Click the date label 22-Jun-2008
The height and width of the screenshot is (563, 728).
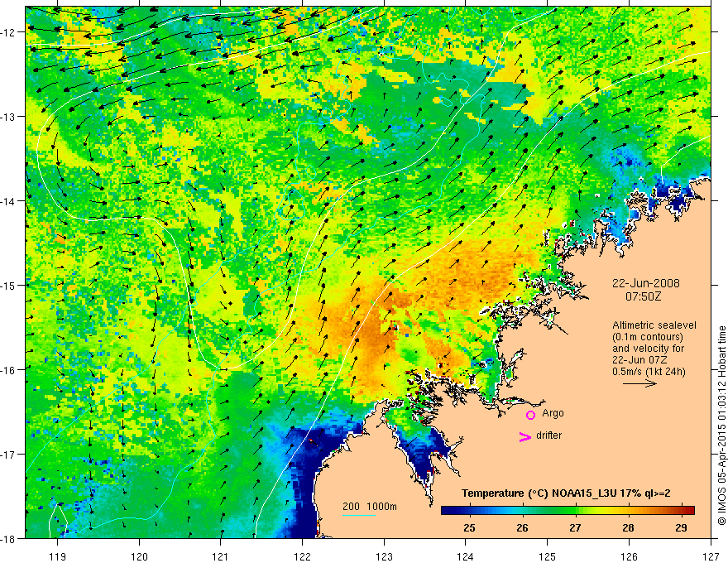coord(646,283)
